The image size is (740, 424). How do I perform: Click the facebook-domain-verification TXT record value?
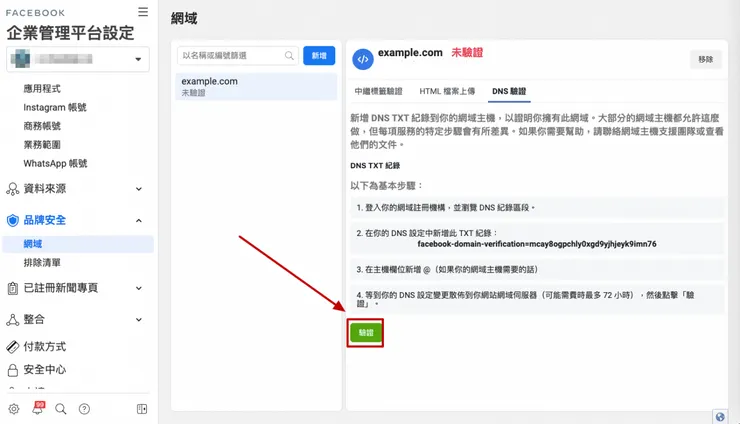point(537,244)
